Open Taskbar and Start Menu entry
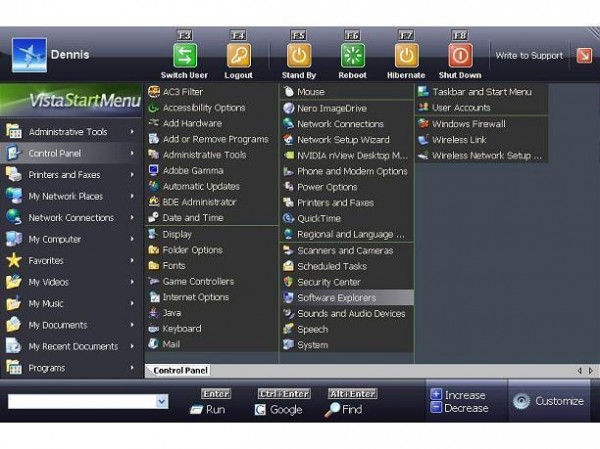600x449 pixels. (481, 91)
